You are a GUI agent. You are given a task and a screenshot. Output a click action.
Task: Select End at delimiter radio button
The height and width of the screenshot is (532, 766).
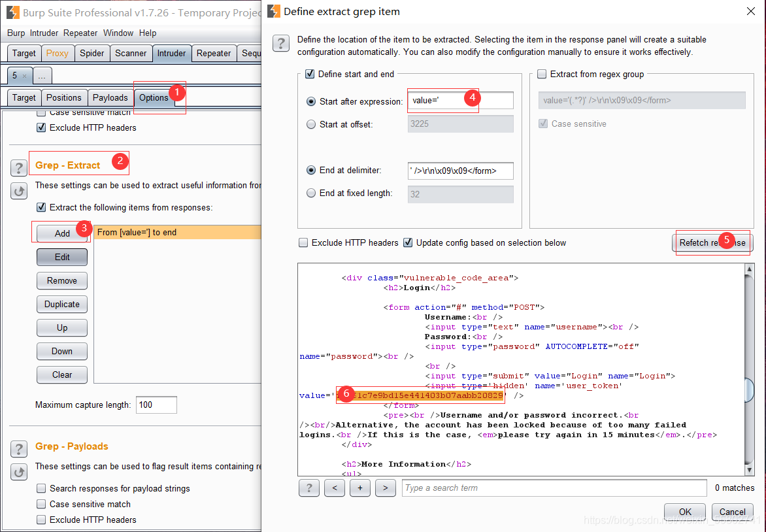310,170
